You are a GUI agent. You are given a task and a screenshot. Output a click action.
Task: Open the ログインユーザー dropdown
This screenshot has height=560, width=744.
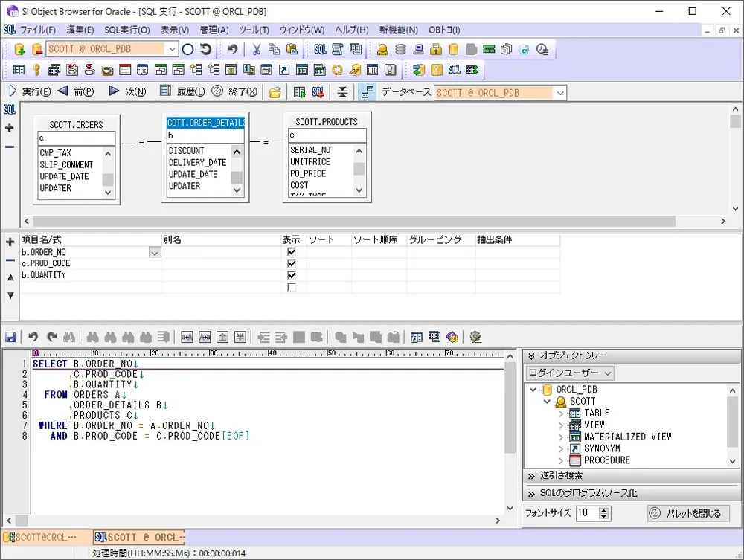click(x=570, y=373)
